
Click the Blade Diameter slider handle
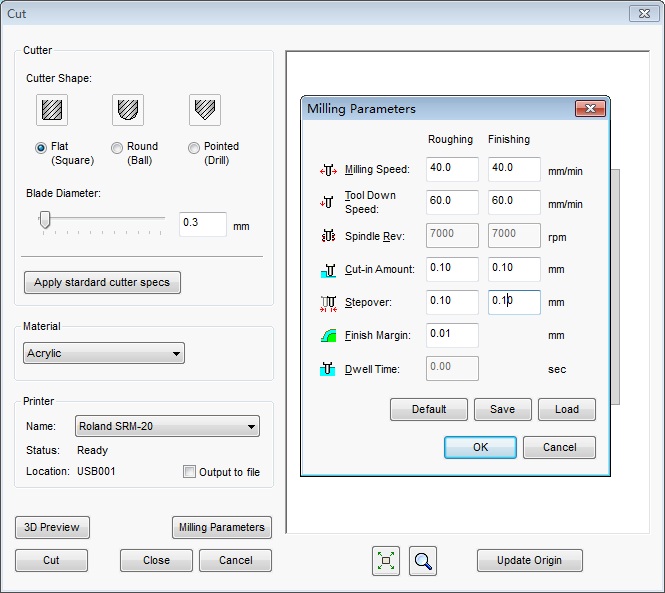pos(45,221)
